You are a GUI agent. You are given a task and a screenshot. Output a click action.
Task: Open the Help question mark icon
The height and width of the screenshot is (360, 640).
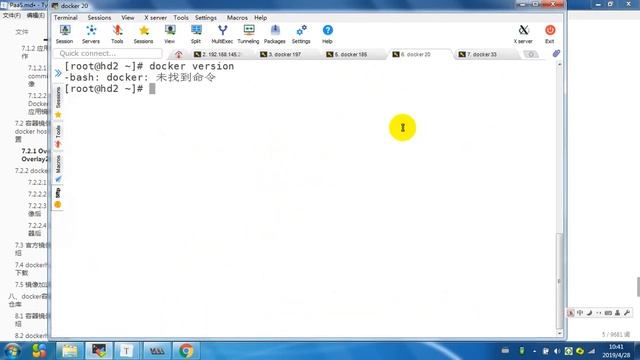pos(327,34)
